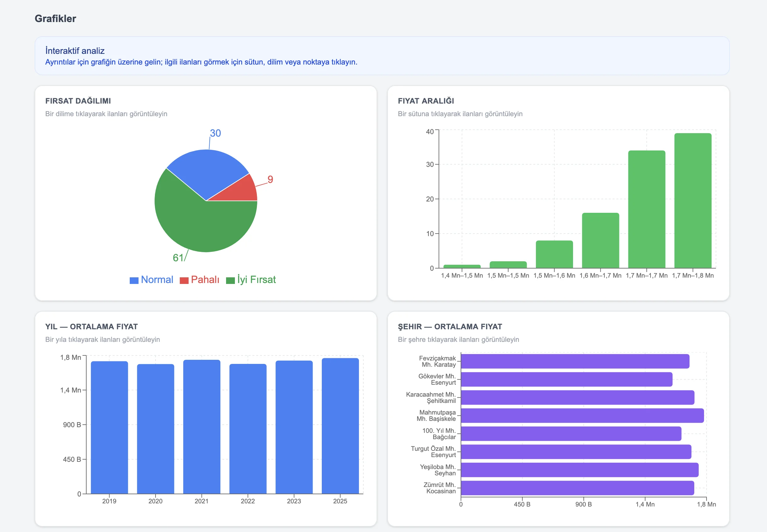The width and height of the screenshot is (767, 532).
Task: Click the blue value label 30 above the pie
Action: (x=215, y=133)
